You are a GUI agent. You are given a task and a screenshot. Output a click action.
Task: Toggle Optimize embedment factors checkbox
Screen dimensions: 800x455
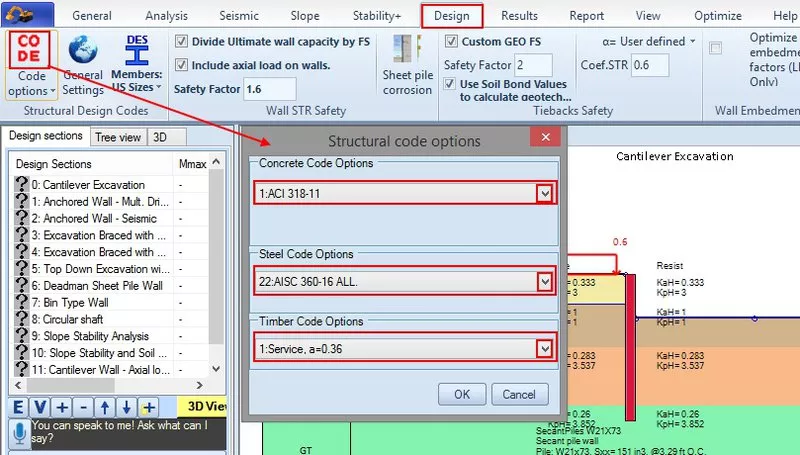tap(715, 48)
